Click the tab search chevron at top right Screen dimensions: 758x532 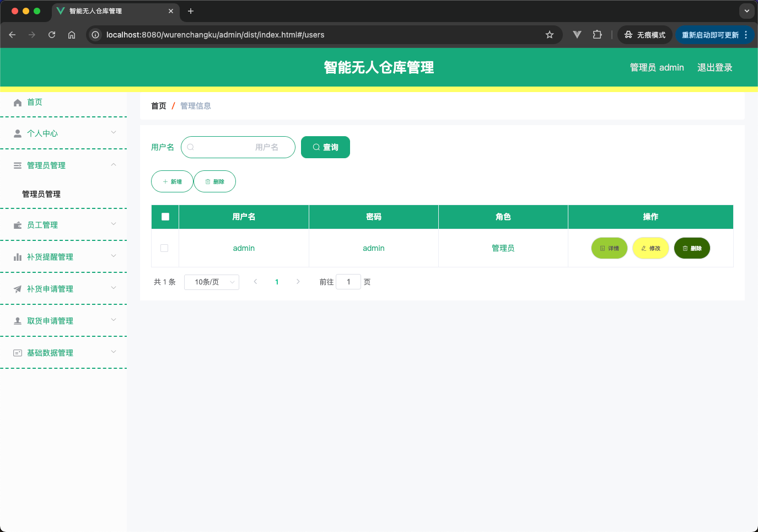point(746,10)
